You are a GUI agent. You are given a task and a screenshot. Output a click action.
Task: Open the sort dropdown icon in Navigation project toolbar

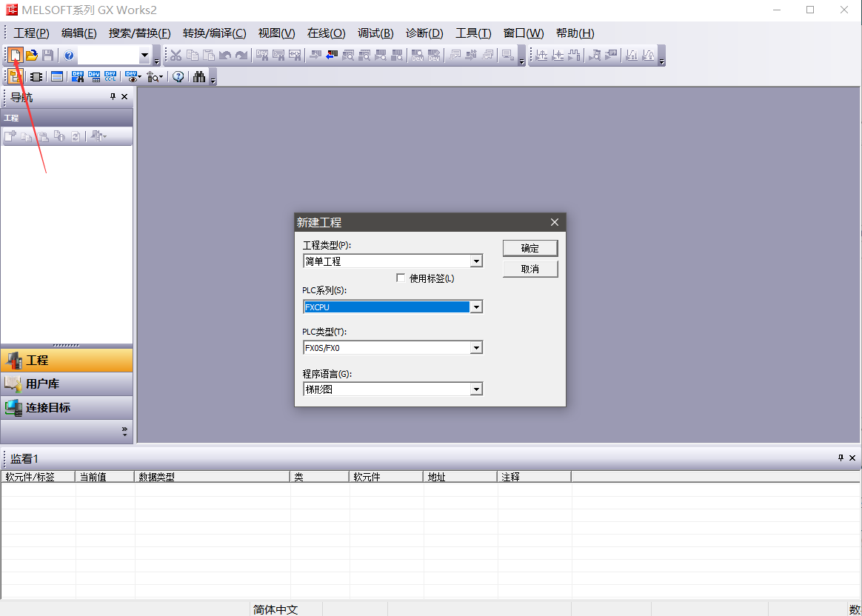point(99,135)
